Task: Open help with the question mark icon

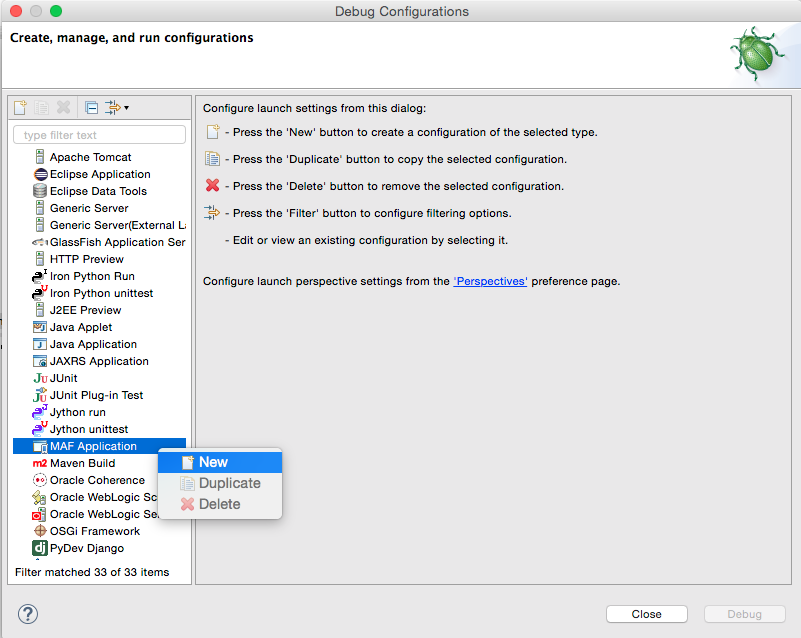Action: click(28, 614)
